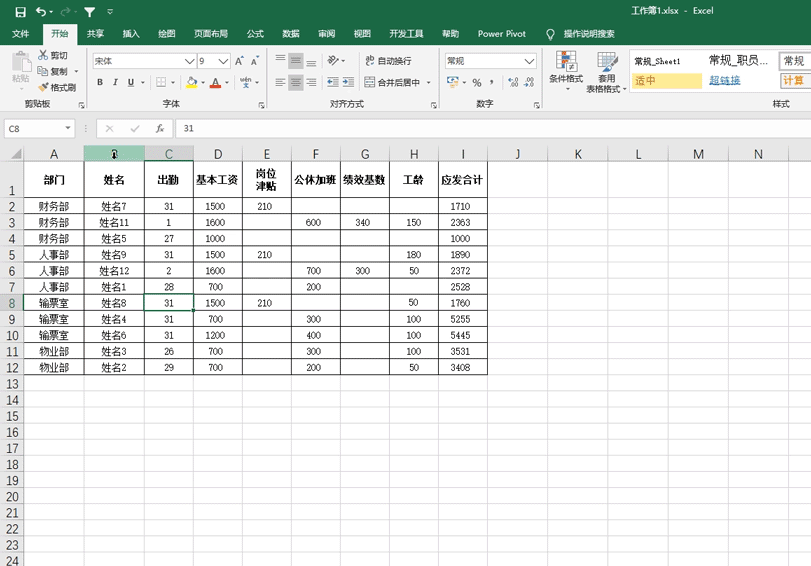Switch to the Power Pivot tab

(502, 34)
